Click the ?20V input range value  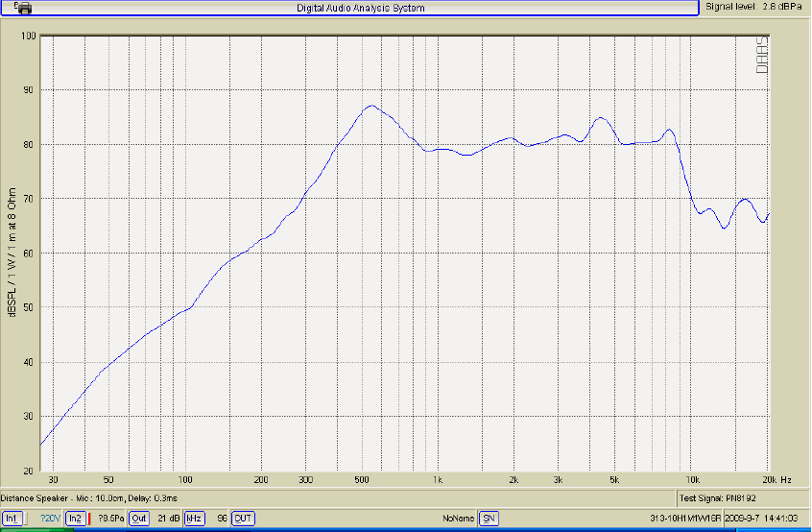50,518
